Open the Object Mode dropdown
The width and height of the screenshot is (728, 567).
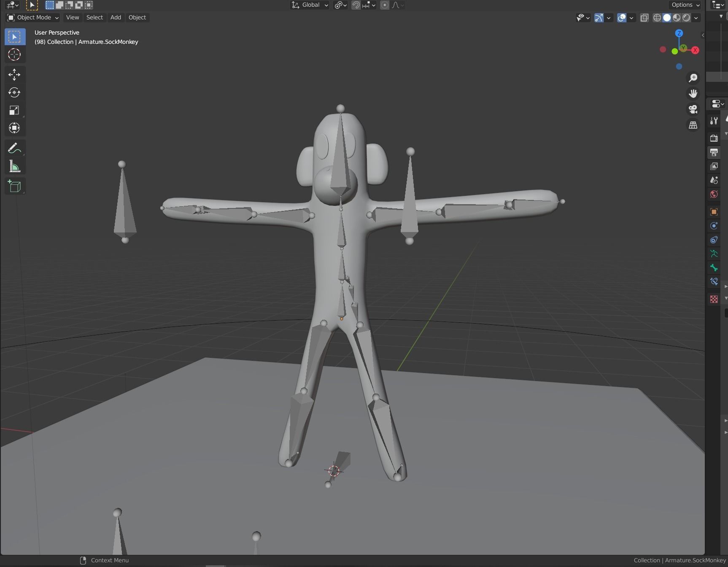click(x=32, y=18)
